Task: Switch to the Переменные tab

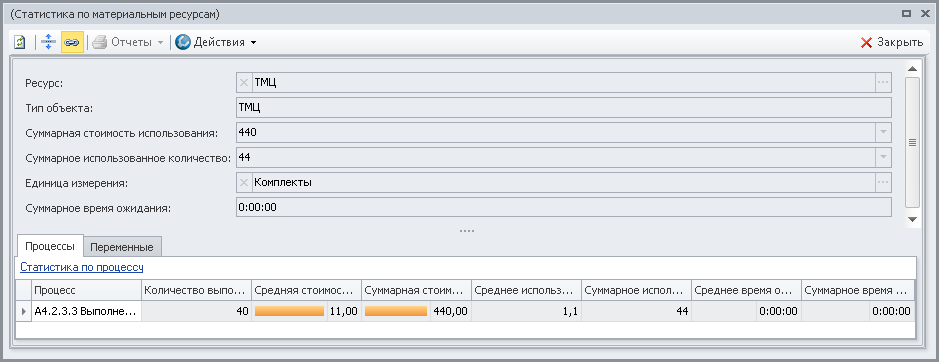Action: (x=122, y=247)
